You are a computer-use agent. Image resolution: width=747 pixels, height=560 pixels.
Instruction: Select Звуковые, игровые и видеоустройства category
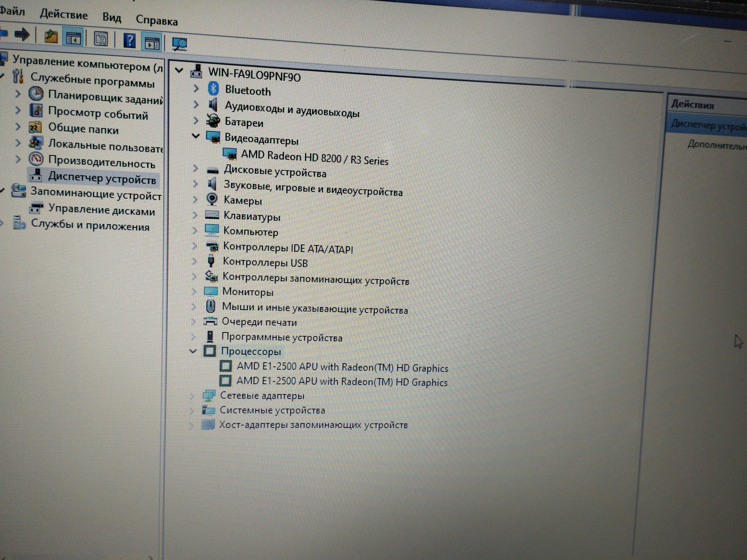[313, 188]
